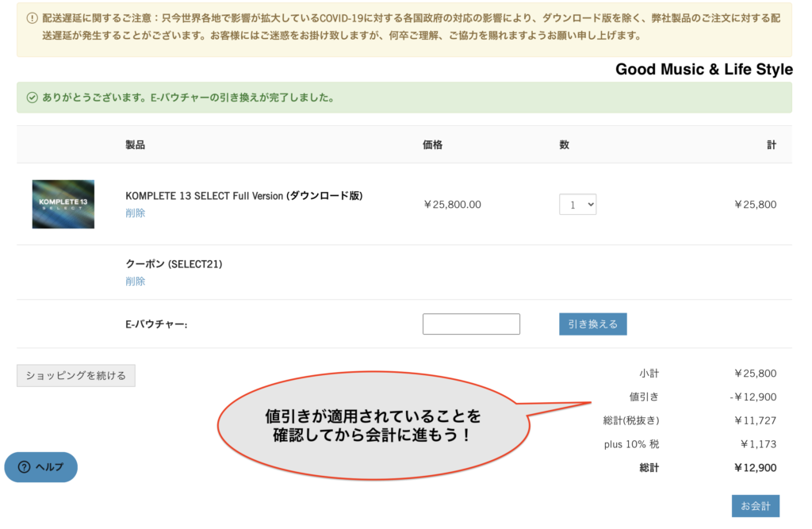
Task: Click the 小計 label
Action: click(x=649, y=373)
